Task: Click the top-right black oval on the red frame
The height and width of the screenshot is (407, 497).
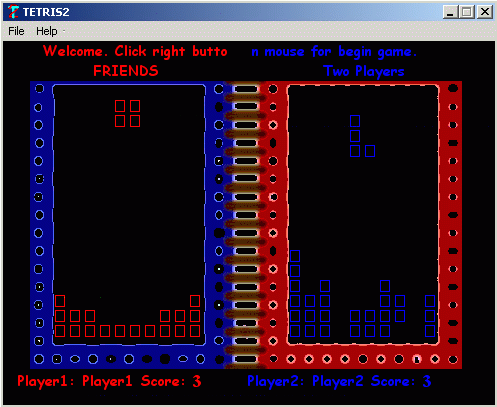Action: (453, 88)
